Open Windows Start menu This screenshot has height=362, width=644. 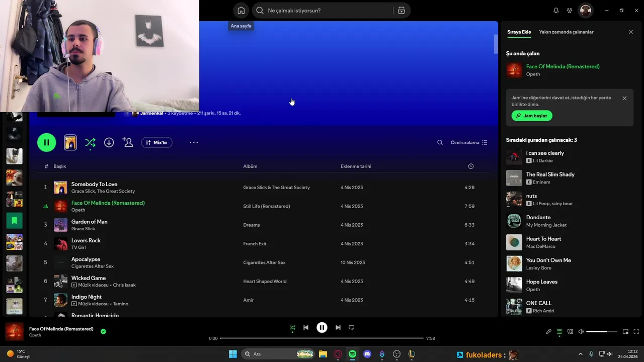(233, 354)
